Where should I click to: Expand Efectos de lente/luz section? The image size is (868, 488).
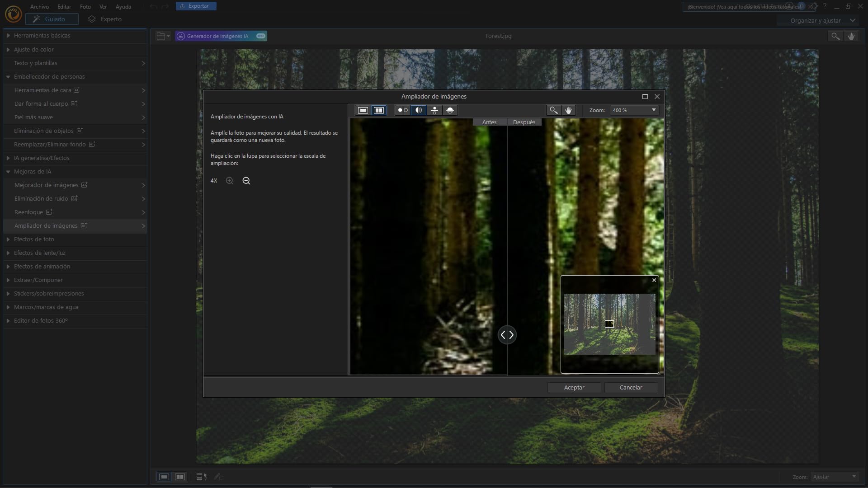pos(75,253)
